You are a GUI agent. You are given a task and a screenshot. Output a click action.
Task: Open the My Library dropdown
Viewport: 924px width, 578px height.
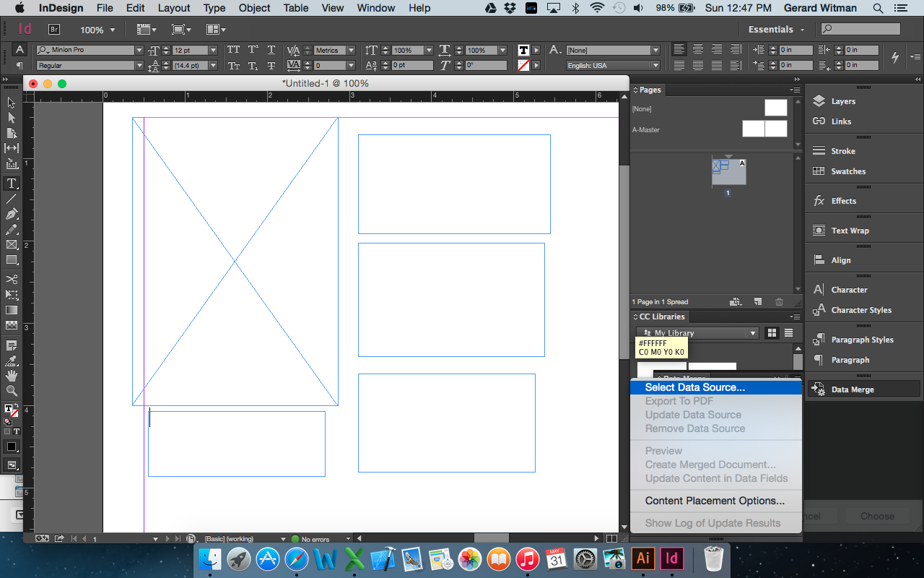697,333
